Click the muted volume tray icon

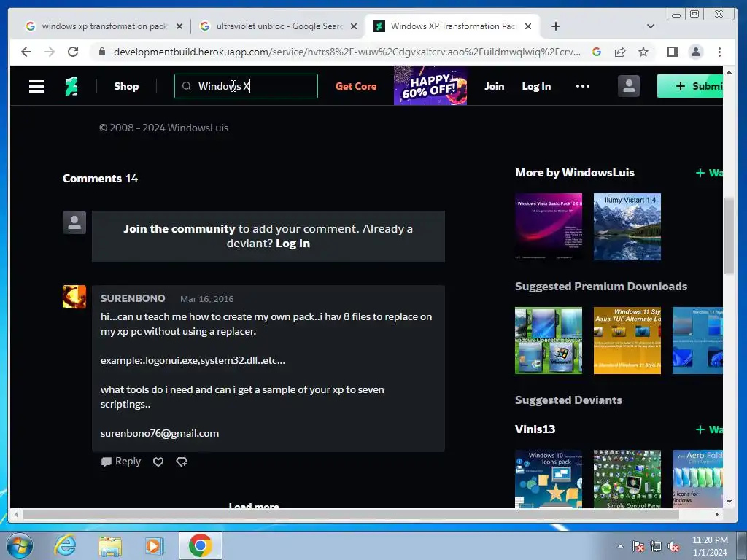[673, 547]
